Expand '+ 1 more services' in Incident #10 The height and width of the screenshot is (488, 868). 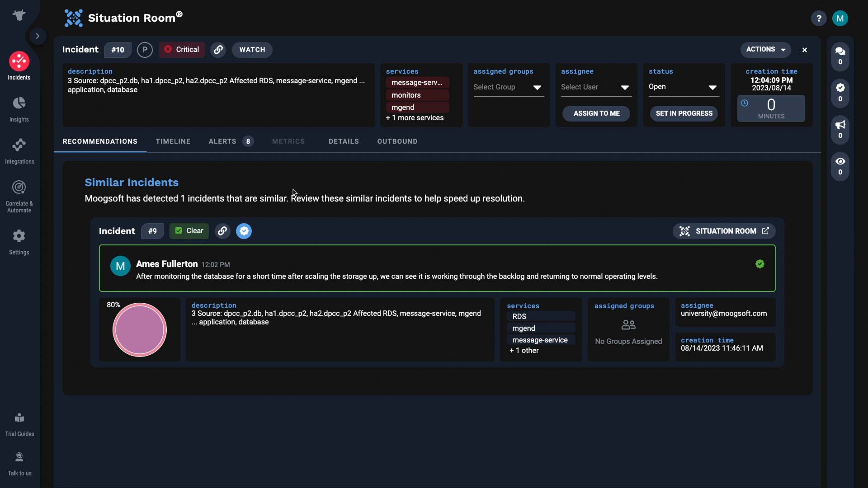(415, 117)
